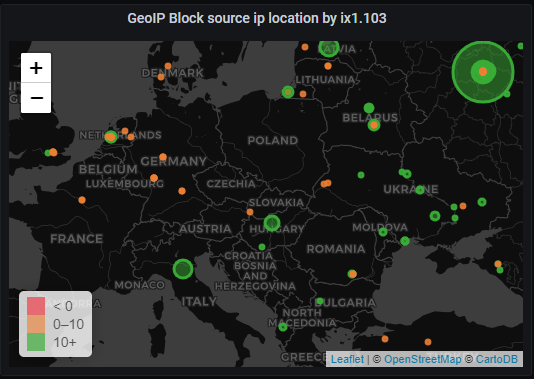
Task: Select the green marker above the Belarus label
Action: pos(369,108)
